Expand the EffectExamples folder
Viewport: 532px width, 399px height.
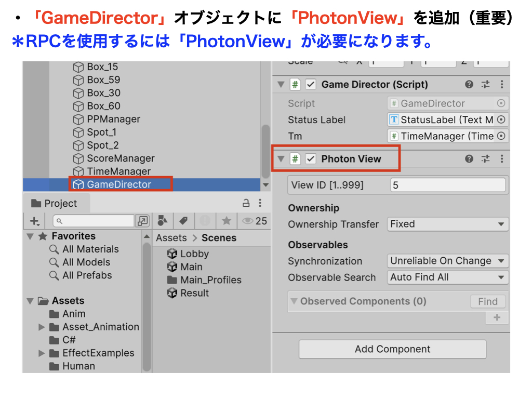pyautogui.click(x=42, y=353)
